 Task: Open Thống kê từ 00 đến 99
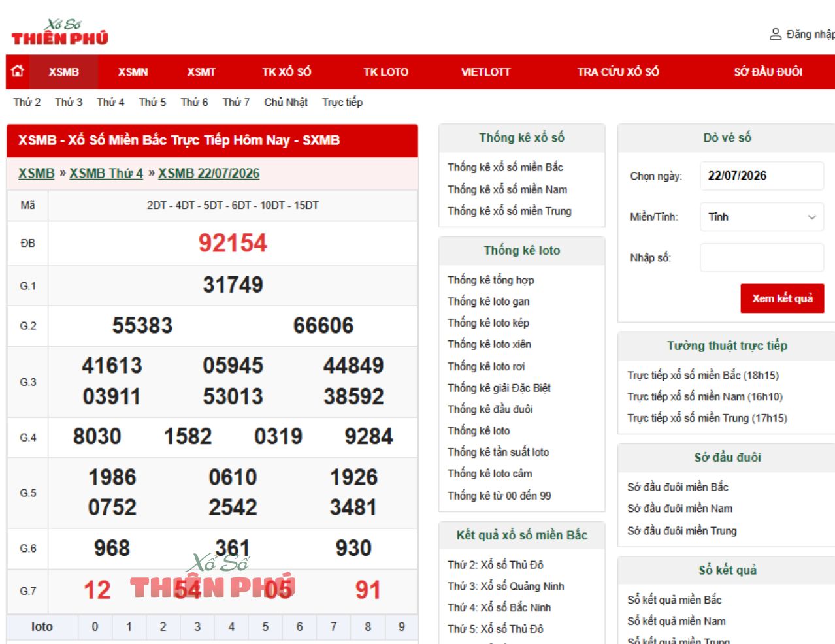pos(499,496)
